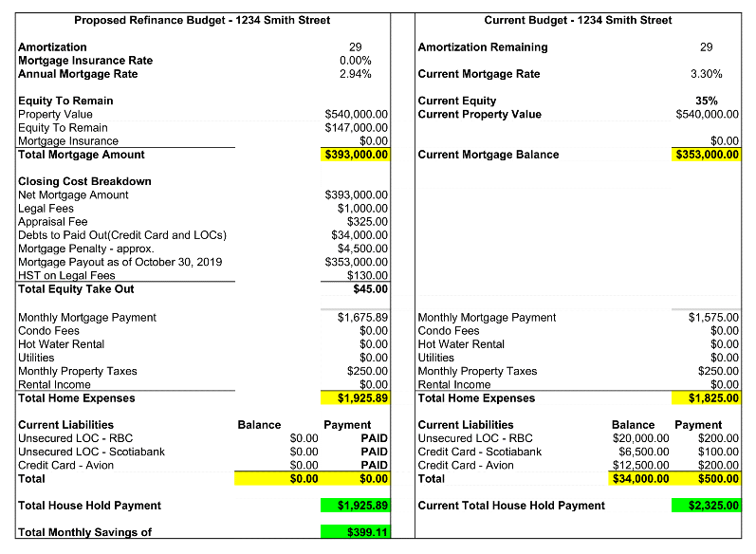Select the Equity To Remain $147,000.00 value

(356, 127)
